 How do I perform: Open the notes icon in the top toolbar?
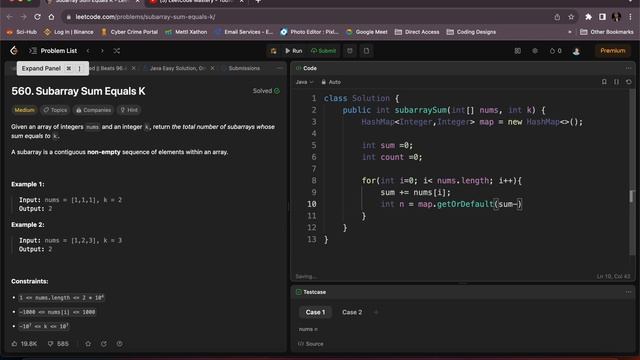pos(367,51)
